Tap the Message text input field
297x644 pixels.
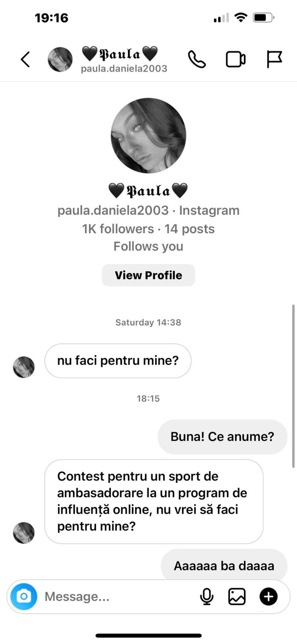click(x=117, y=597)
